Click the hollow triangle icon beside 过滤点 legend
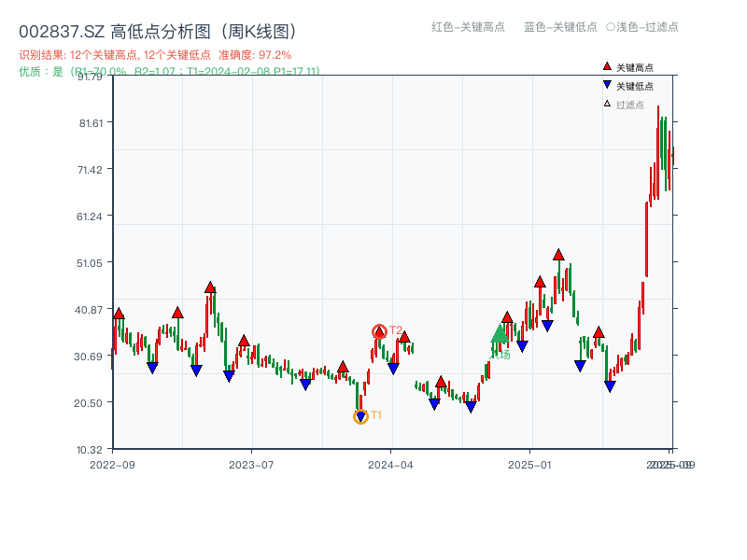The width and height of the screenshot is (747, 560). [x=607, y=104]
